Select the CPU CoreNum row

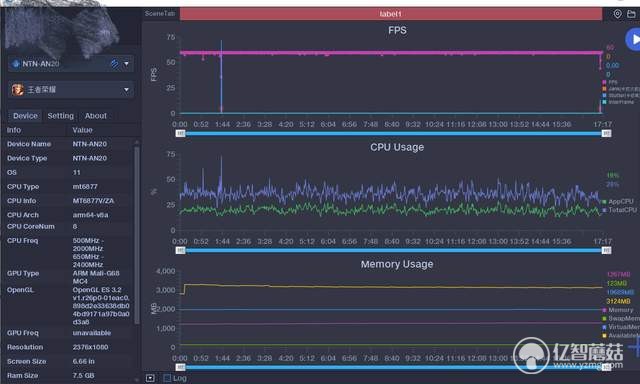69,226
